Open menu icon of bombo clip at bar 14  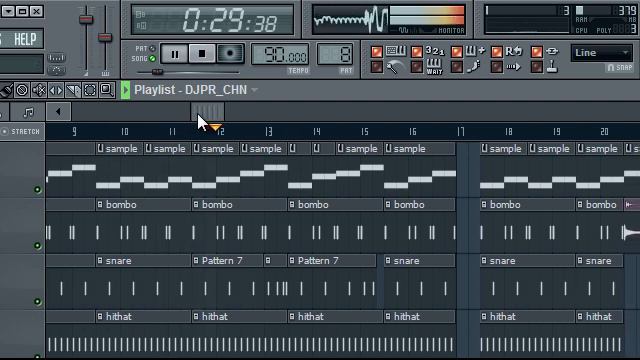(292, 204)
